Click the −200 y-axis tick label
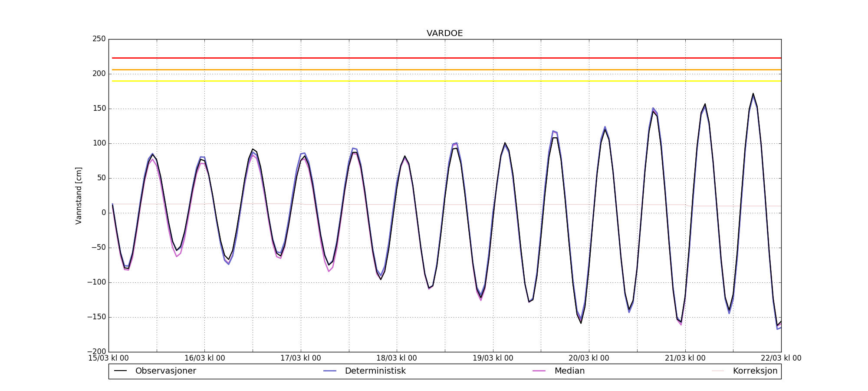 point(96,351)
